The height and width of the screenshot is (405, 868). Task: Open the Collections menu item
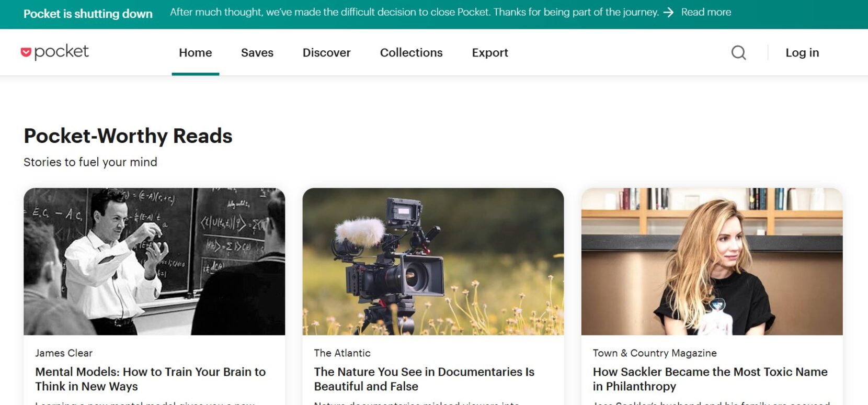pos(412,52)
